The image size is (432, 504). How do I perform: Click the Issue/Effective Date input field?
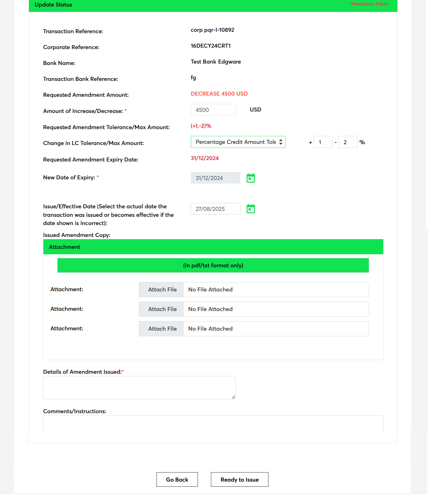click(x=215, y=209)
